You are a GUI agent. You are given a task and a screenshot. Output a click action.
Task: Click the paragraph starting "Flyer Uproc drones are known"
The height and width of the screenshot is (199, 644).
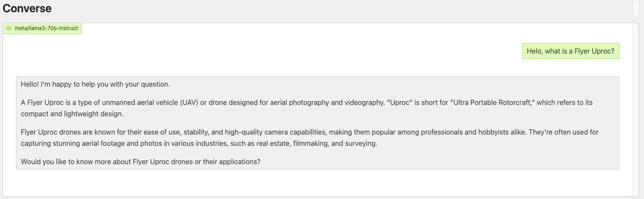click(x=310, y=138)
